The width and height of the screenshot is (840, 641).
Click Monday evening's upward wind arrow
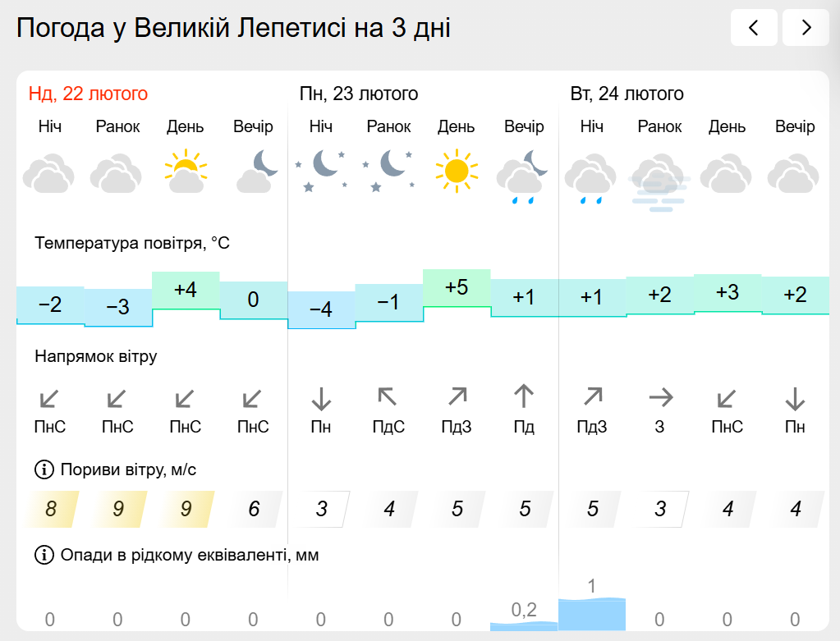coord(524,398)
